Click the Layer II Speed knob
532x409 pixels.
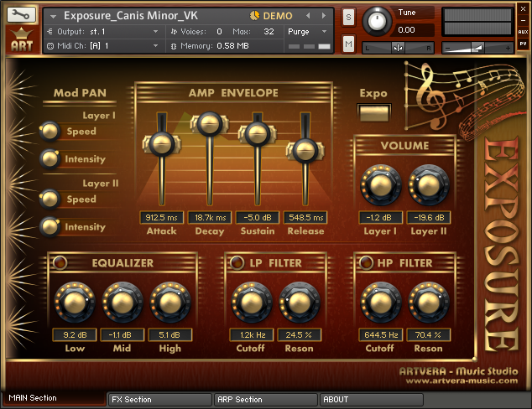point(50,199)
